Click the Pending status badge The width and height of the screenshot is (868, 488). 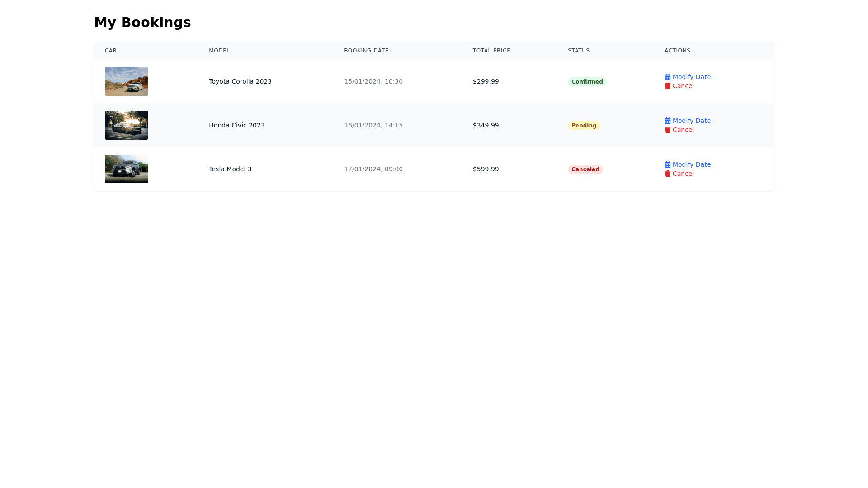584,126
